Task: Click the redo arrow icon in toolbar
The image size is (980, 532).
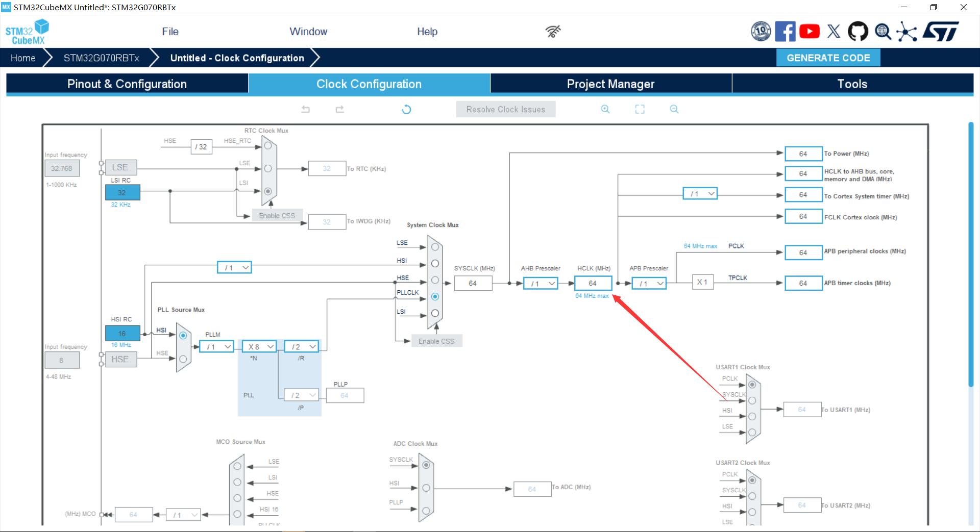Action: (340, 109)
